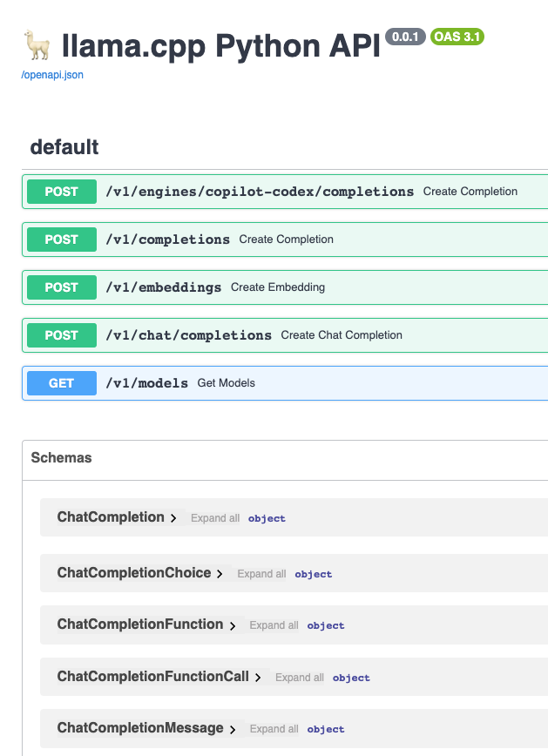The image size is (548, 756).
Task: Click the POST badge for /v1/chat/completions
Action: (x=61, y=334)
